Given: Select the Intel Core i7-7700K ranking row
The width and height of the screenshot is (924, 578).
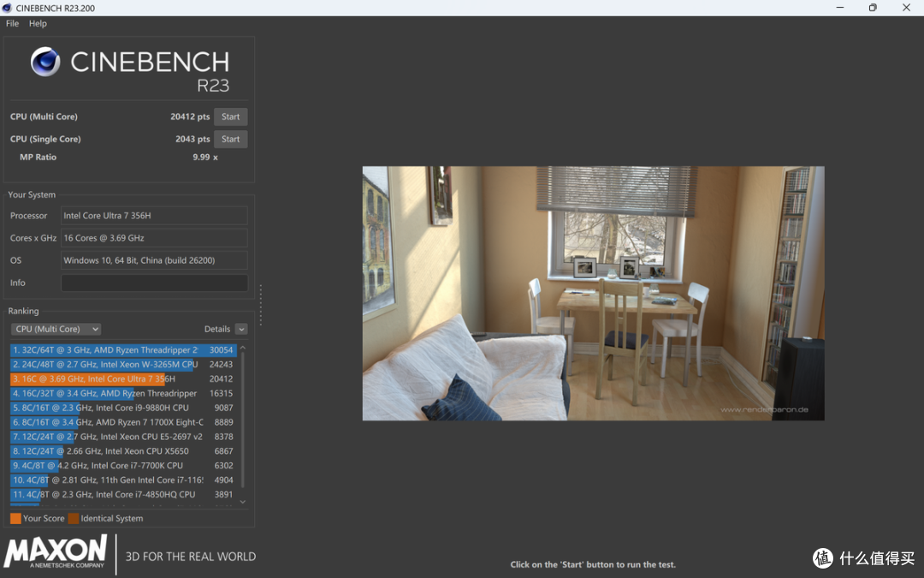Looking at the screenshot, I should click(x=123, y=465).
